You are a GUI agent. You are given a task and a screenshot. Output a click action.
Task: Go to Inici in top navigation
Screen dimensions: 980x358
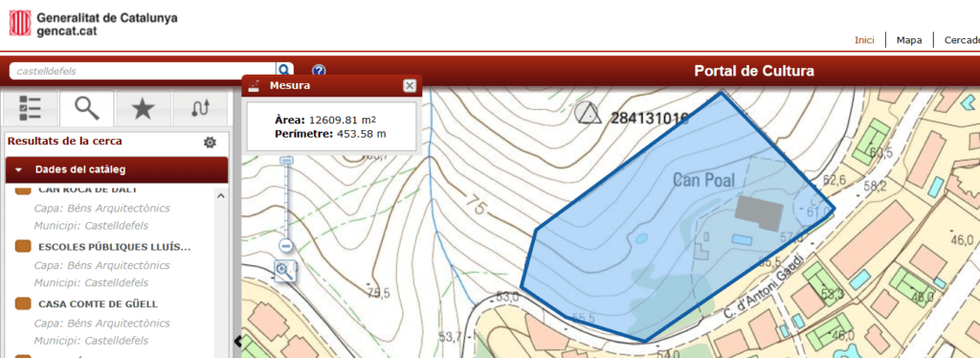(864, 40)
